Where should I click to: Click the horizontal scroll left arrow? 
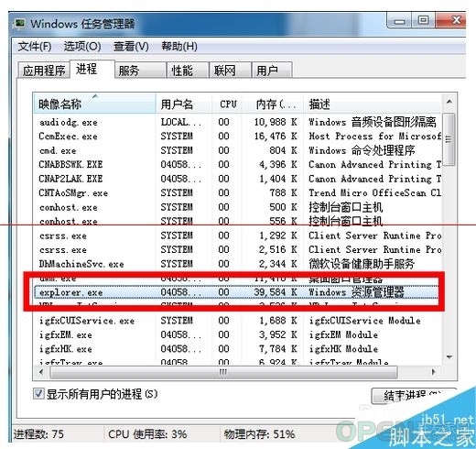click(x=41, y=372)
